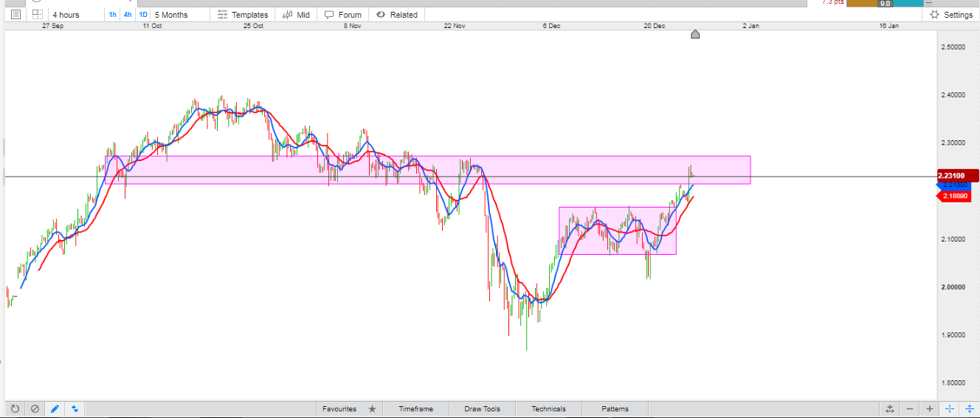Click the refresh chart icon
The width and height of the screenshot is (980, 418).
coord(14,408)
